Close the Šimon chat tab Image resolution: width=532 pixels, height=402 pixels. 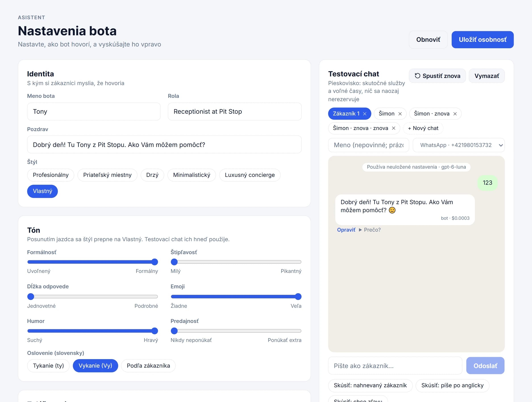click(x=400, y=114)
